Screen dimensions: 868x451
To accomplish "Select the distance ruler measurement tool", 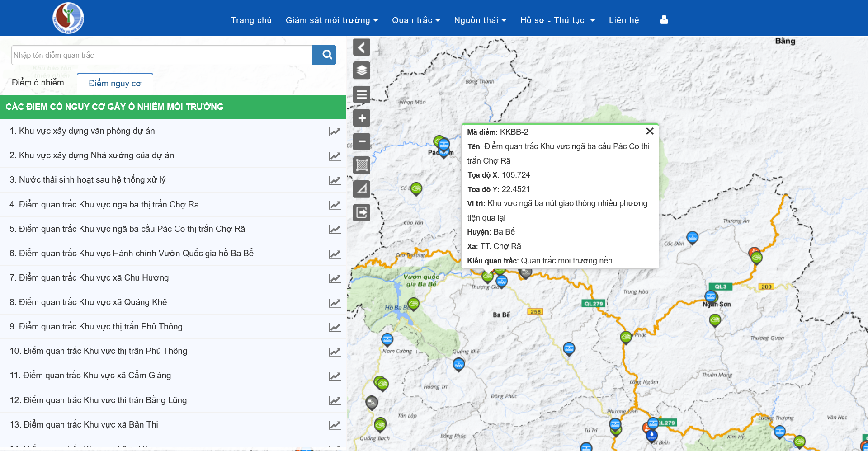I will coord(362,189).
